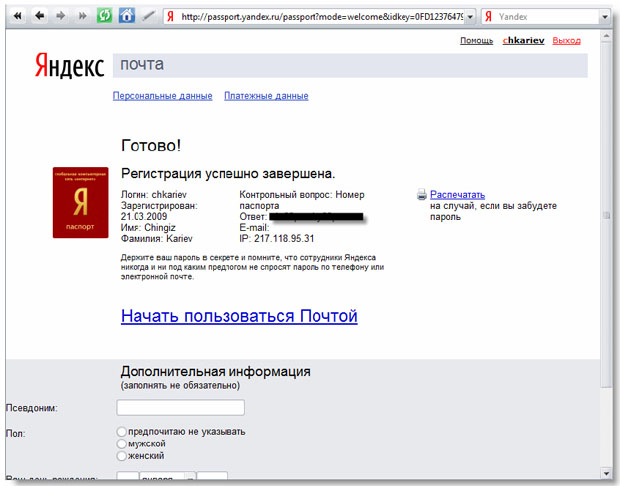Open chkariev account link

tap(523, 40)
